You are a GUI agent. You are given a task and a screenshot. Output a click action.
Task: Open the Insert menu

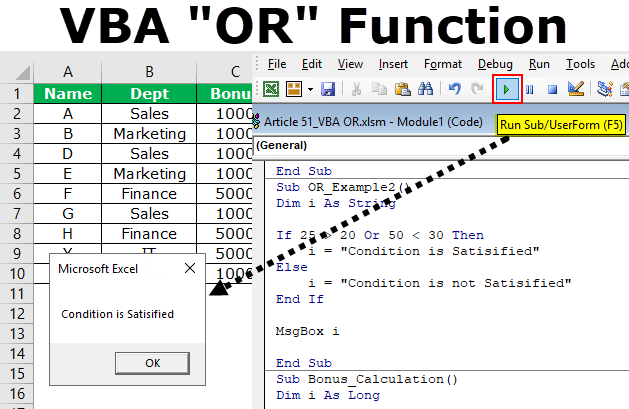[393, 64]
